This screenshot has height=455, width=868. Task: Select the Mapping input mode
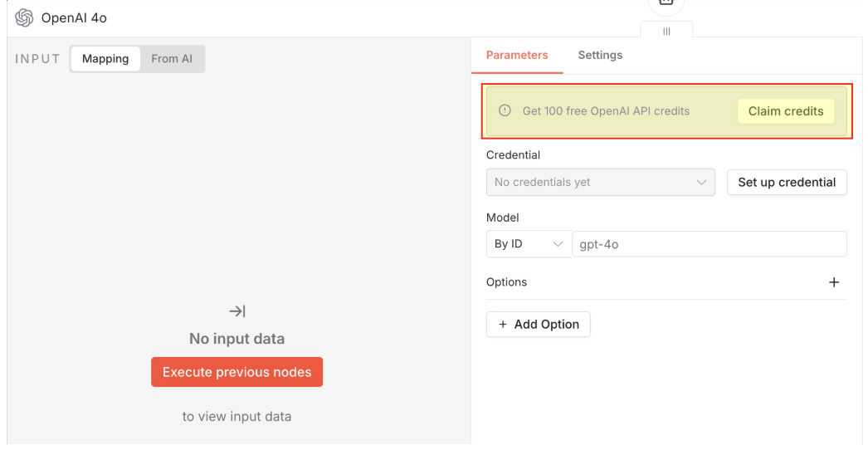pyautogui.click(x=105, y=59)
